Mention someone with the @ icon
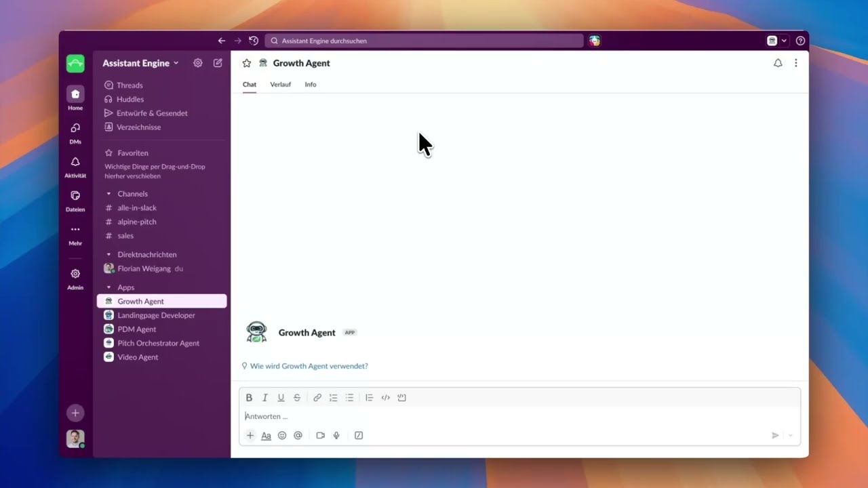Screen dimensions: 868x488 [298, 436]
